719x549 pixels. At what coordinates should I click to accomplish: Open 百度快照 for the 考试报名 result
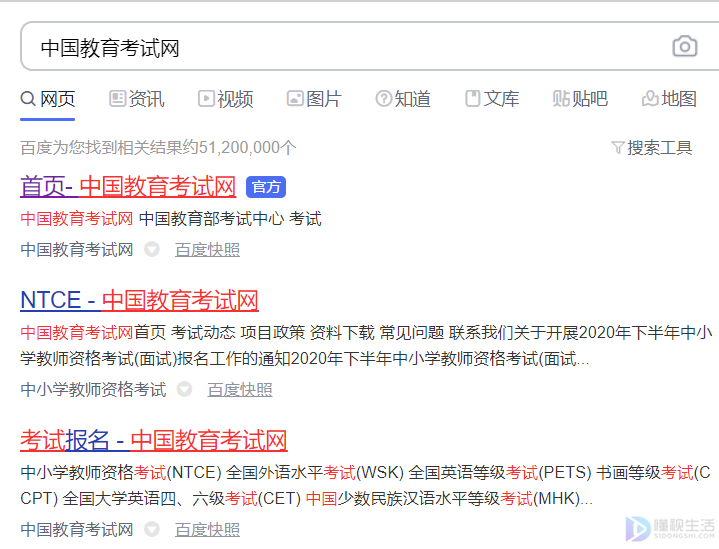click(x=207, y=530)
